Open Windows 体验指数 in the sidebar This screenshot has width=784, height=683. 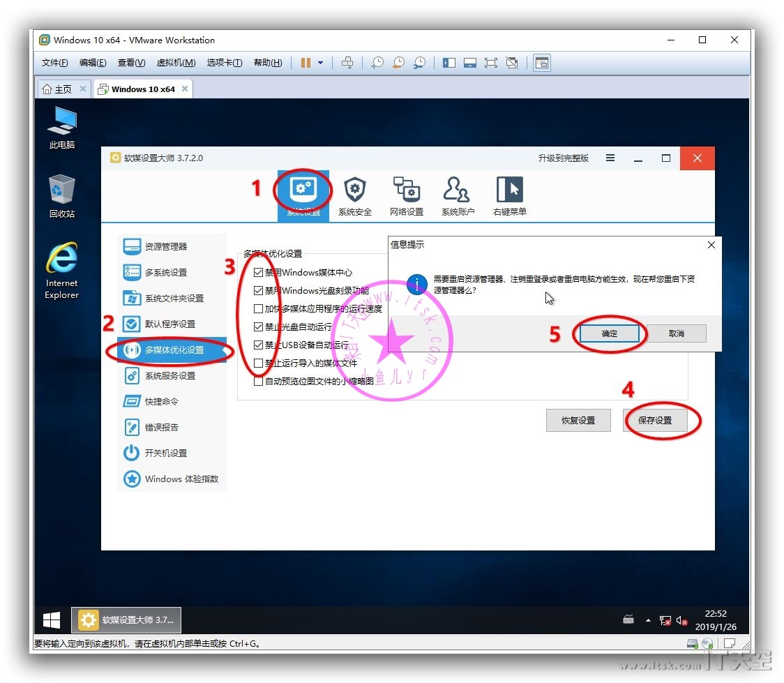point(172,479)
